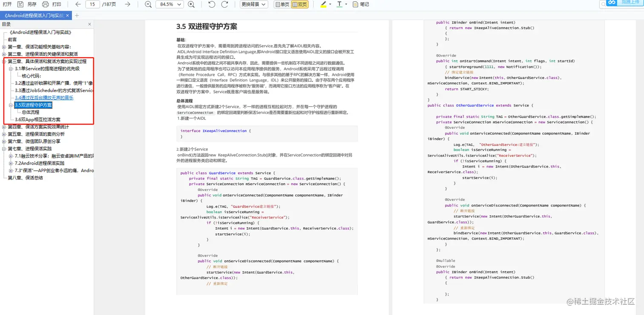Click the zoom out magnifier icon
644x315 pixels.
coord(148,4)
